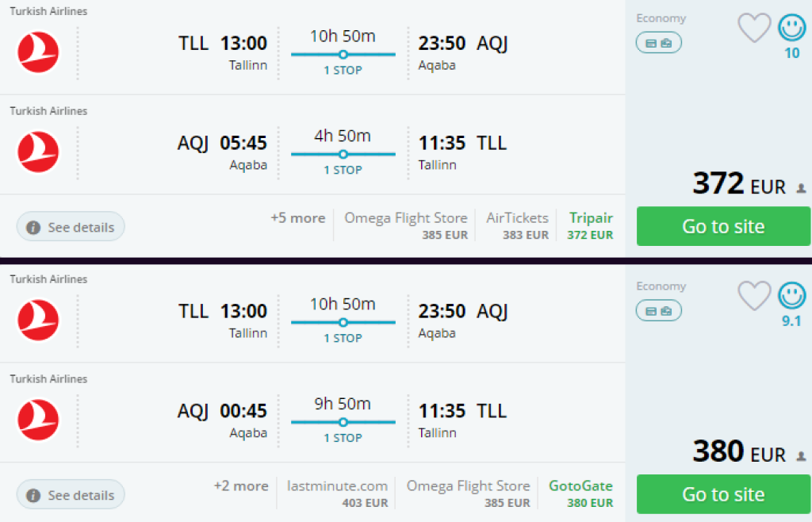812x522 pixels.
Task: Favorite the 380 EUR flight with heart icon
Action: point(754,297)
